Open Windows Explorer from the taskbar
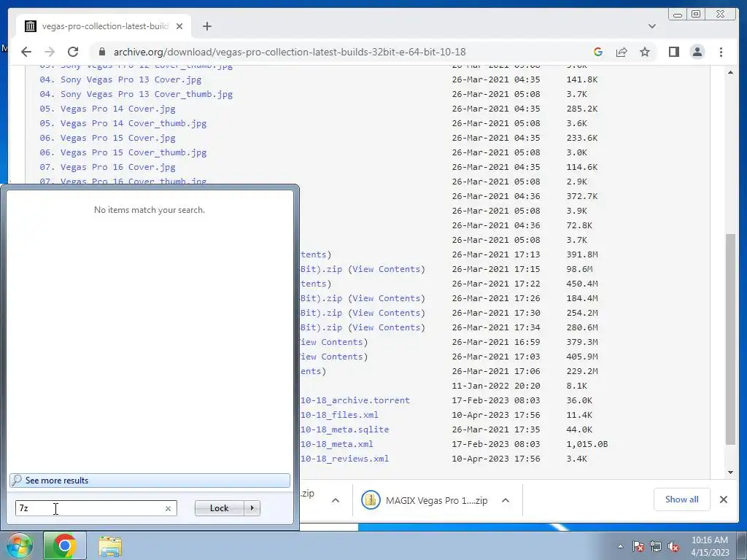This screenshot has height=560, width=747. [111, 545]
